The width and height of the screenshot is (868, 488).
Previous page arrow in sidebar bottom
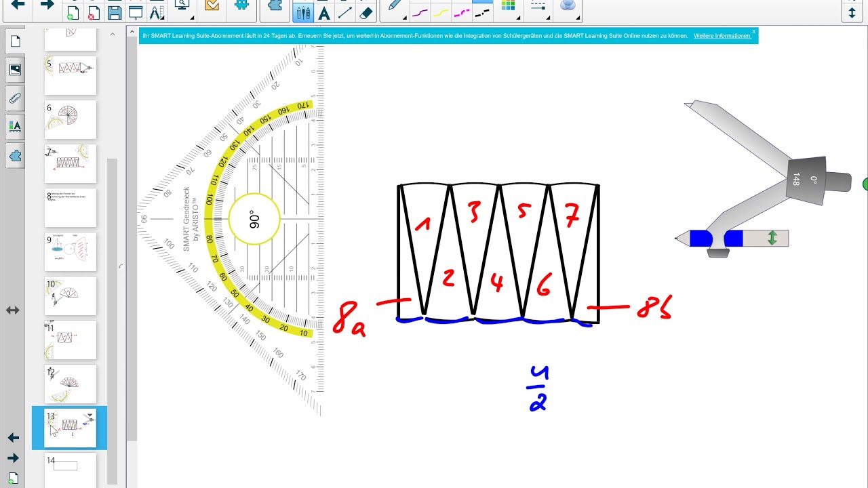pyautogui.click(x=13, y=438)
